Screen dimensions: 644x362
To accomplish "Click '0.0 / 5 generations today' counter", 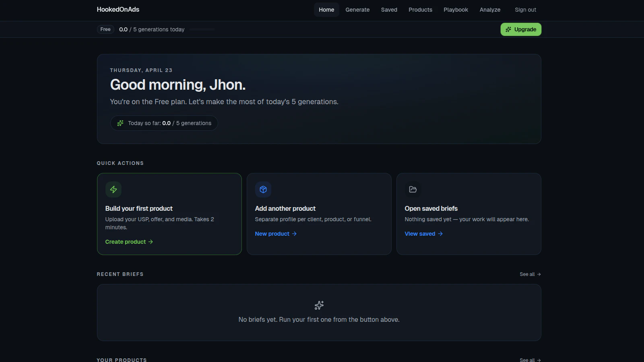I will click(x=152, y=29).
